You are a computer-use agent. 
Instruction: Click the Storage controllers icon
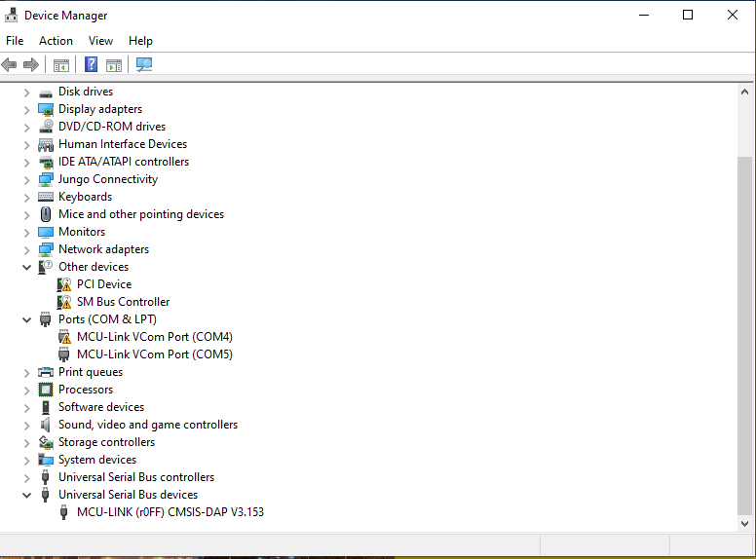[46, 442]
